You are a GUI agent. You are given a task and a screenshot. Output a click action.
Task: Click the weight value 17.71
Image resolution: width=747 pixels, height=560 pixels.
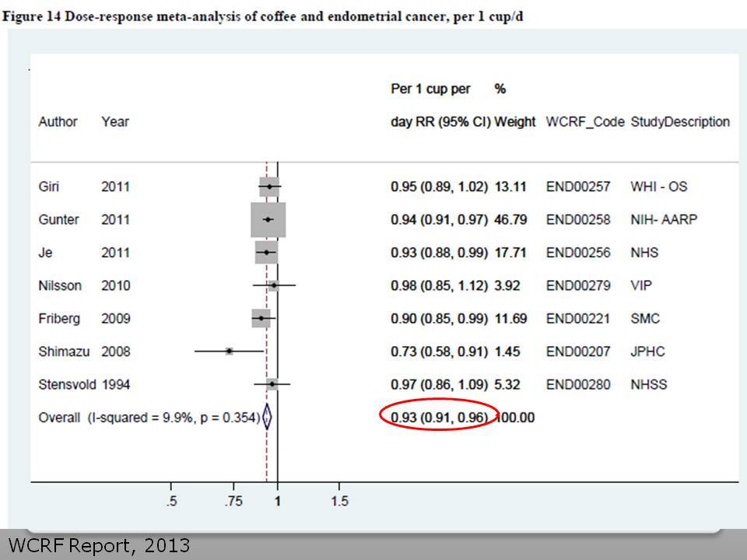pos(510,252)
